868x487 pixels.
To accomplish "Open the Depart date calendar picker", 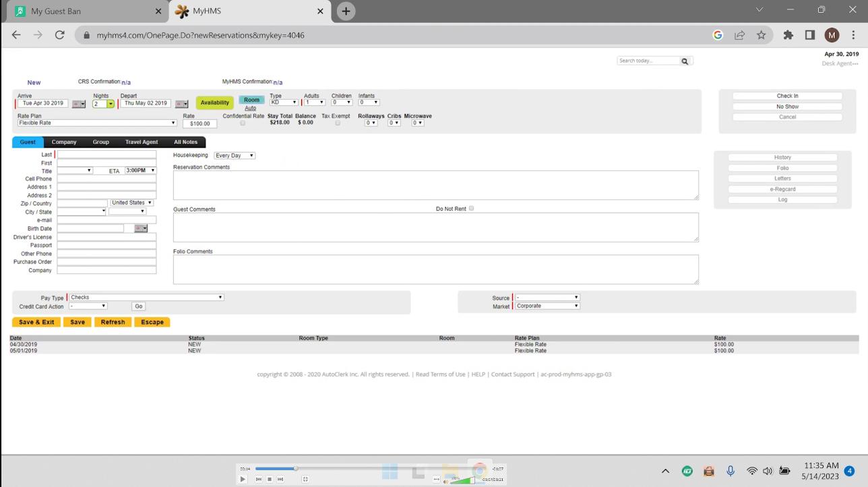I will (181, 103).
